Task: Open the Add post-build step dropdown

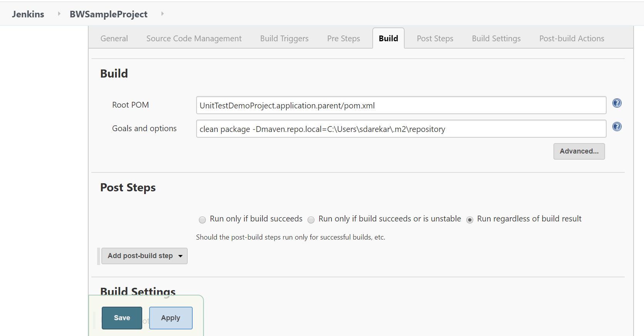Action: pyautogui.click(x=144, y=256)
